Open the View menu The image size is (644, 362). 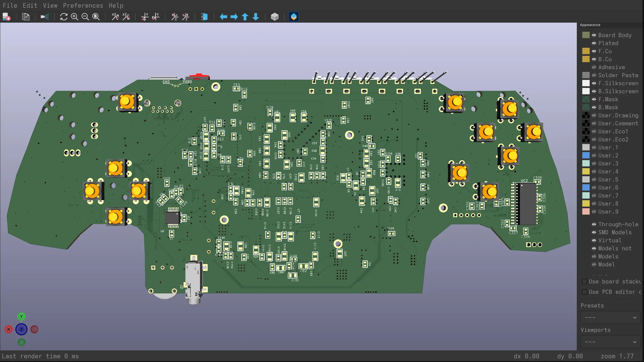click(50, 6)
